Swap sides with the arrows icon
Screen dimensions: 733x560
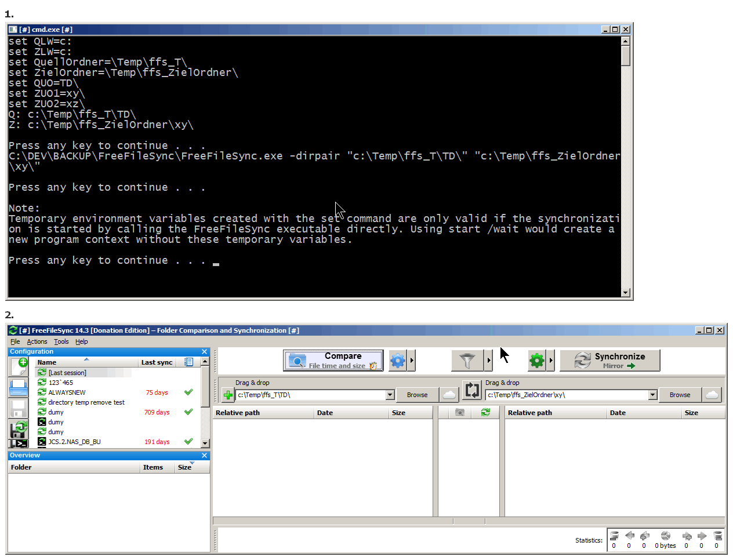click(473, 390)
